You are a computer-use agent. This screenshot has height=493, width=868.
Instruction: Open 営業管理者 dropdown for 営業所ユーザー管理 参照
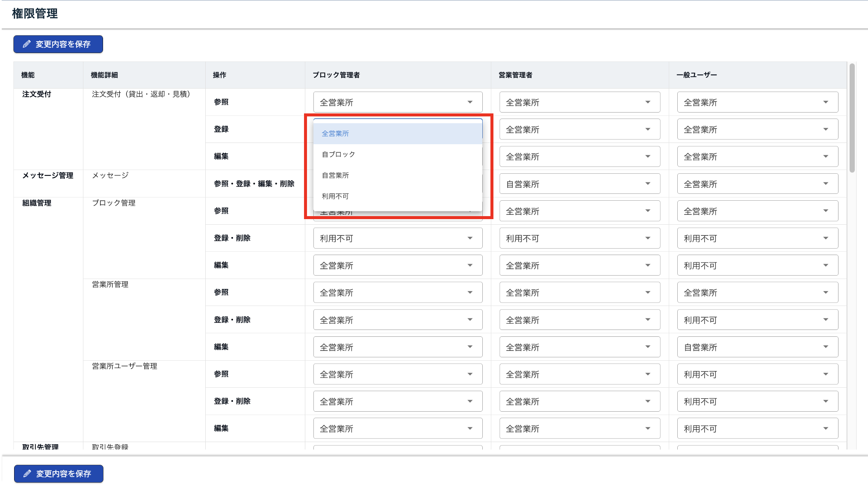coord(580,374)
